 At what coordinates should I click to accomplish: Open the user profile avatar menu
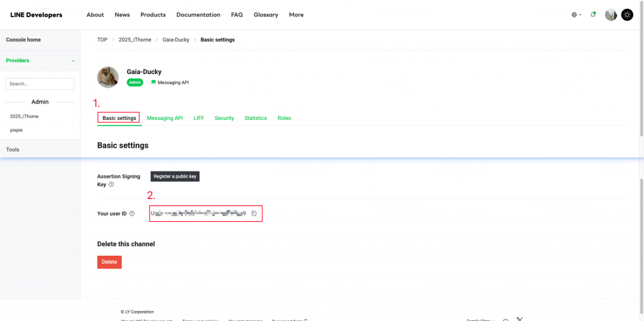click(x=611, y=15)
